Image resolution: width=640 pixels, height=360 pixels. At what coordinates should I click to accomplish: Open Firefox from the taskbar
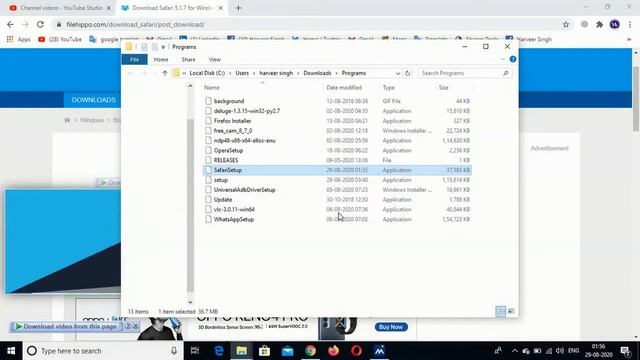click(333, 351)
